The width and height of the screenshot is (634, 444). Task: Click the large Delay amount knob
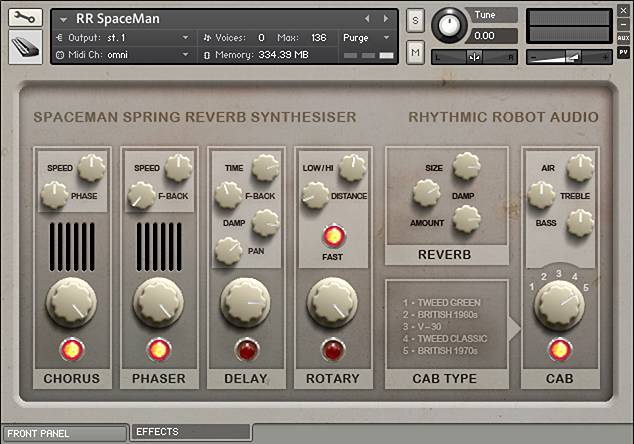246,302
